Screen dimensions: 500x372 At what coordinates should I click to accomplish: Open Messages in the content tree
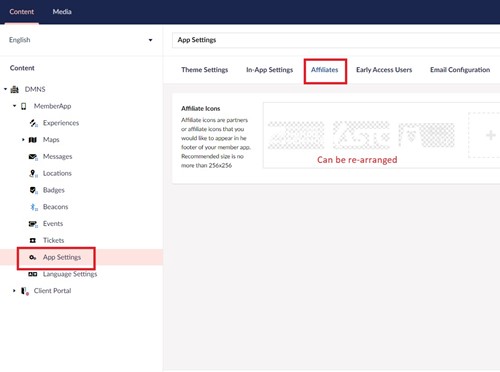pos(57,157)
